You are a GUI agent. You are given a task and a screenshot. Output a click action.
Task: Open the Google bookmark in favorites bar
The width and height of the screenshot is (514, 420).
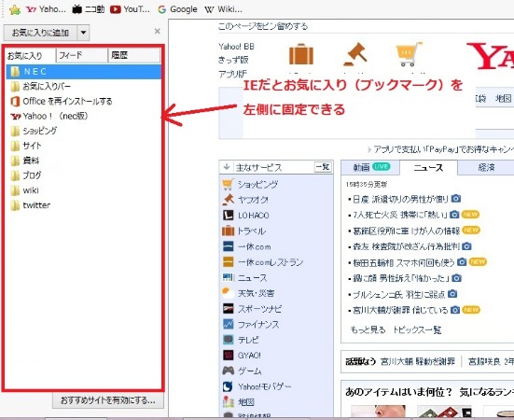tap(177, 9)
